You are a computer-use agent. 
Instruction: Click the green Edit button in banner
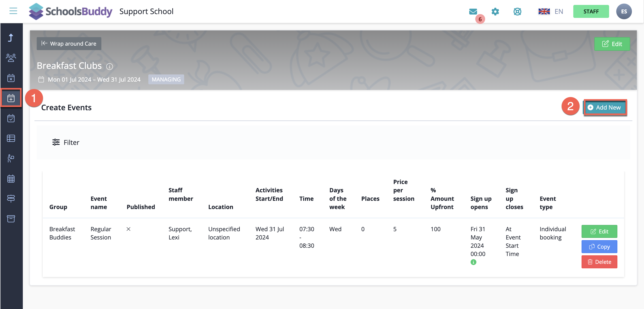pos(612,44)
